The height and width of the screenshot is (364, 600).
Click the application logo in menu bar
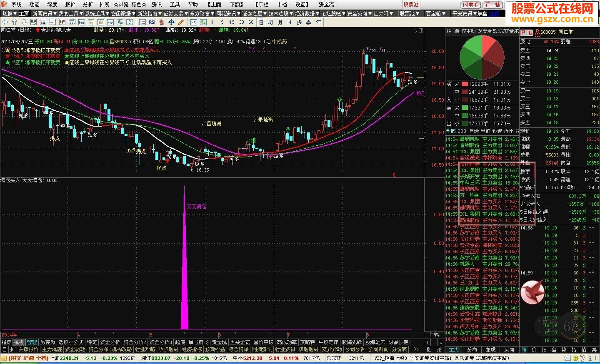point(5,4)
